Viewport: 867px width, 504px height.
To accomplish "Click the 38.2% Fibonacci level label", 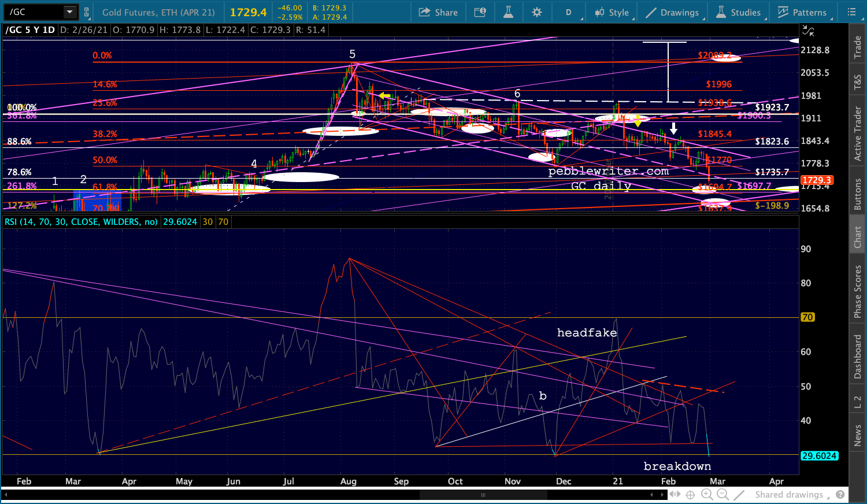I will [x=105, y=134].
